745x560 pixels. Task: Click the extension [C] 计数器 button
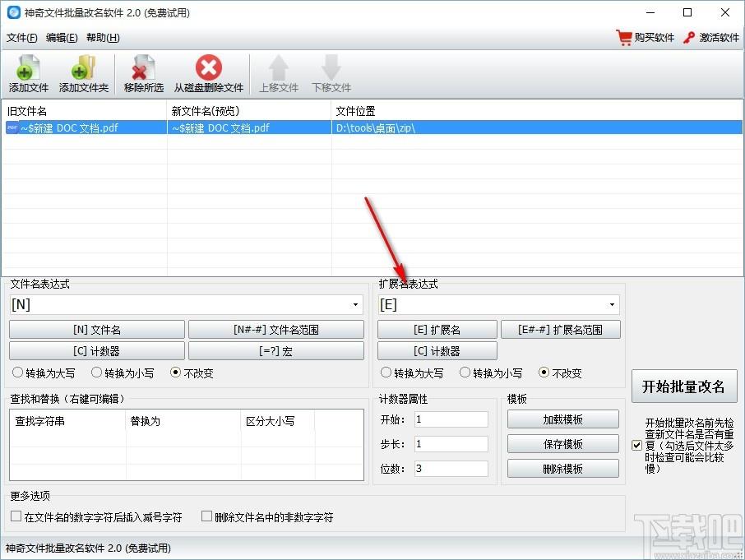pyautogui.click(x=437, y=351)
